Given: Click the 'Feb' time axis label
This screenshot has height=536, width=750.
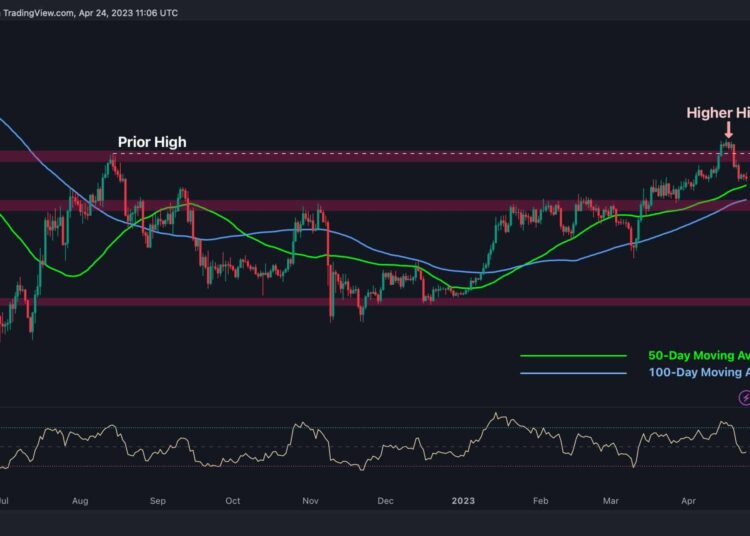Looking at the screenshot, I should (540, 501).
